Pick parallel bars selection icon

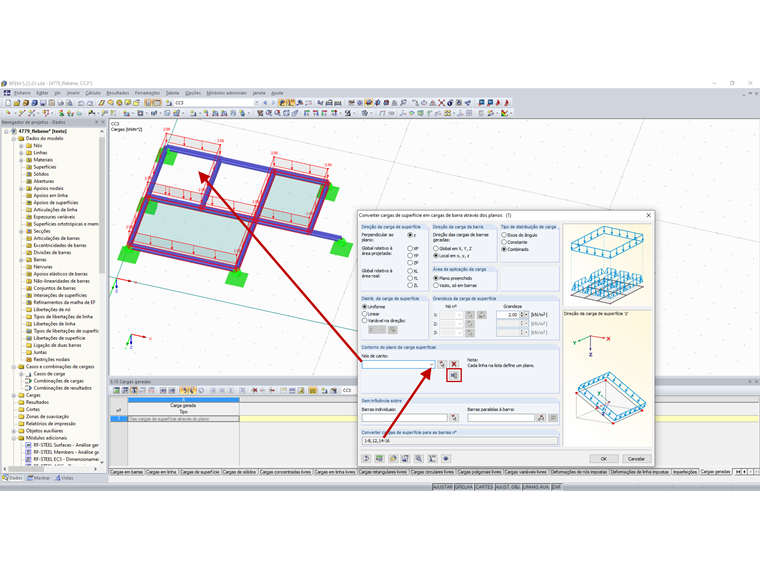pyautogui.click(x=541, y=417)
